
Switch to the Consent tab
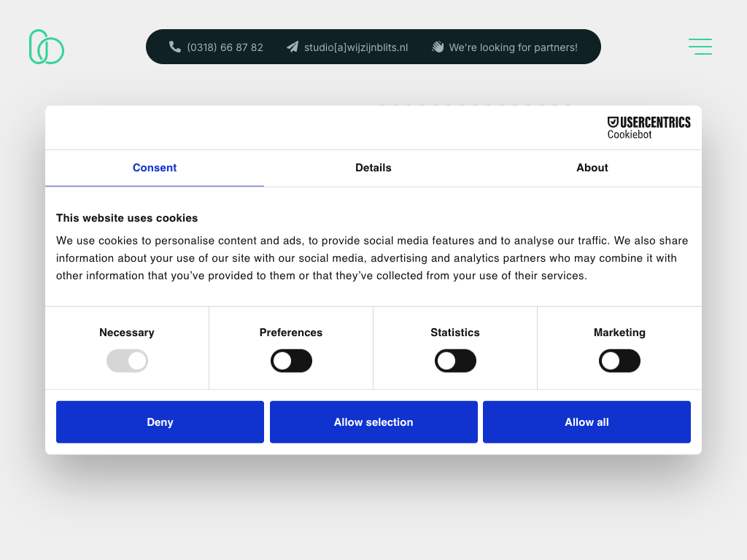click(155, 168)
